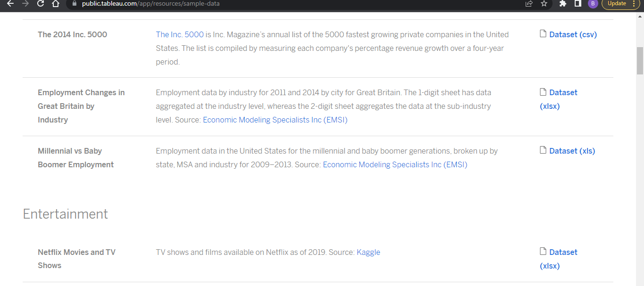Download the 2014 Inc. 5000 csv dataset
The image size is (644, 286).
(x=573, y=34)
